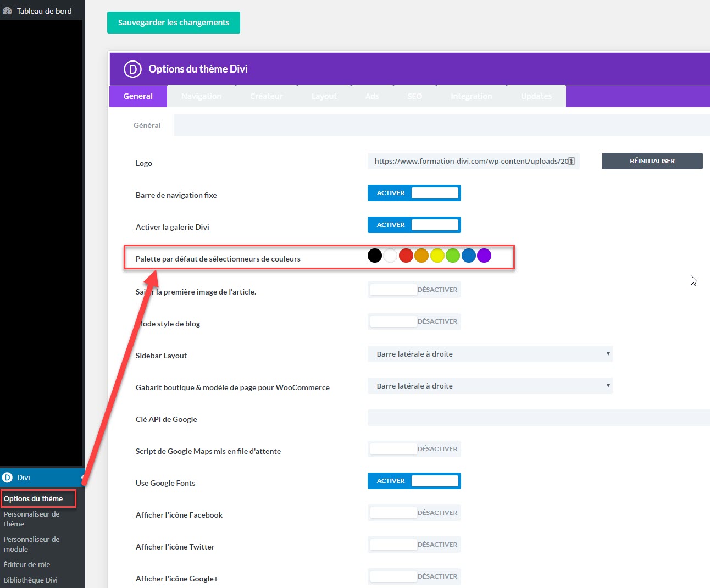Click the Divi icon in sidebar menu

(x=7, y=478)
